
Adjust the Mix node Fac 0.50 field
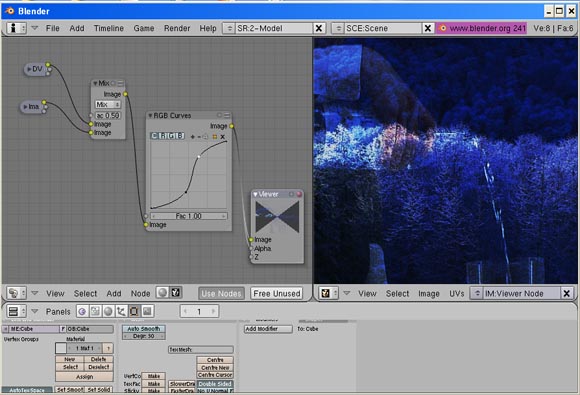click(x=108, y=115)
